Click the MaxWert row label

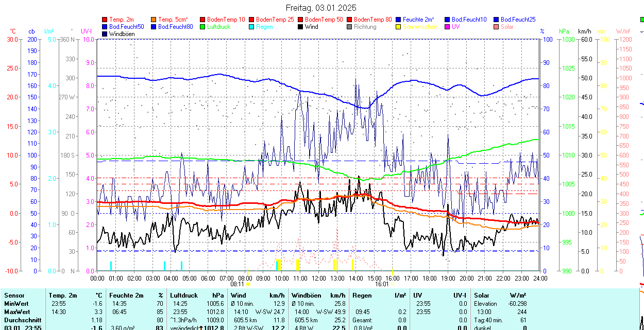pos(17,312)
